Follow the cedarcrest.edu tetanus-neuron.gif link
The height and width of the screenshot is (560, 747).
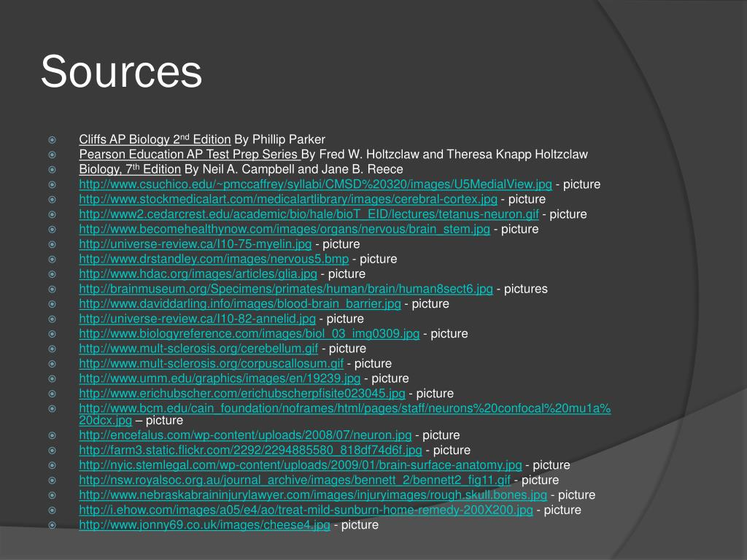pyautogui.click(x=309, y=214)
